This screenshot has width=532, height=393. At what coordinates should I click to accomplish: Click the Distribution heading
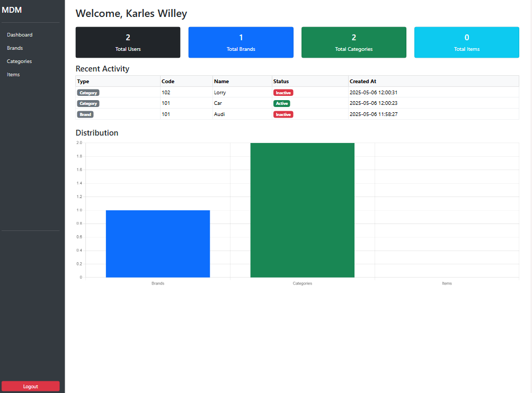[x=97, y=133]
